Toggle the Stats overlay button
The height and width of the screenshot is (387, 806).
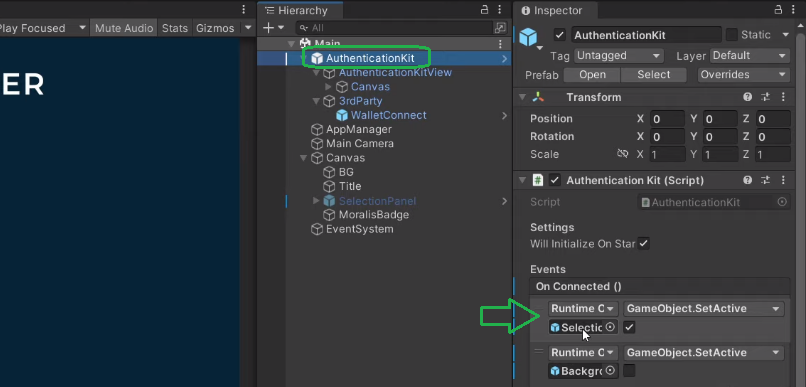pos(175,28)
